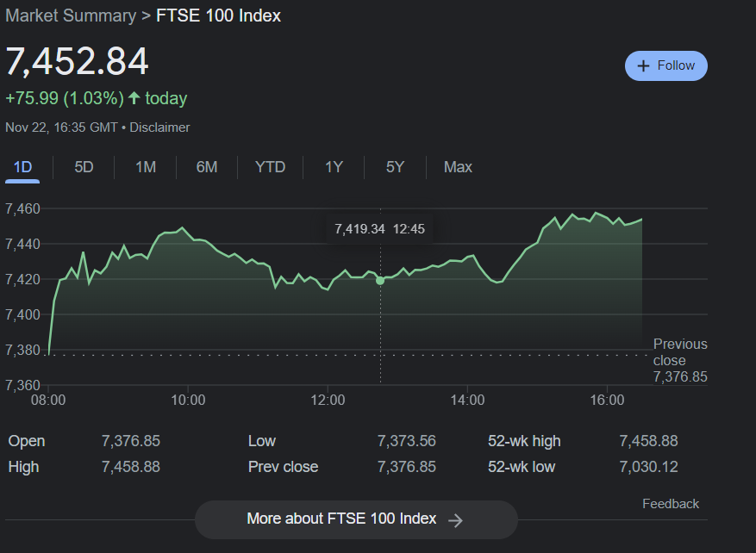Click the 52-wk low value 7,030.12
This screenshot has height=553, width=756.
coord(648,467)
